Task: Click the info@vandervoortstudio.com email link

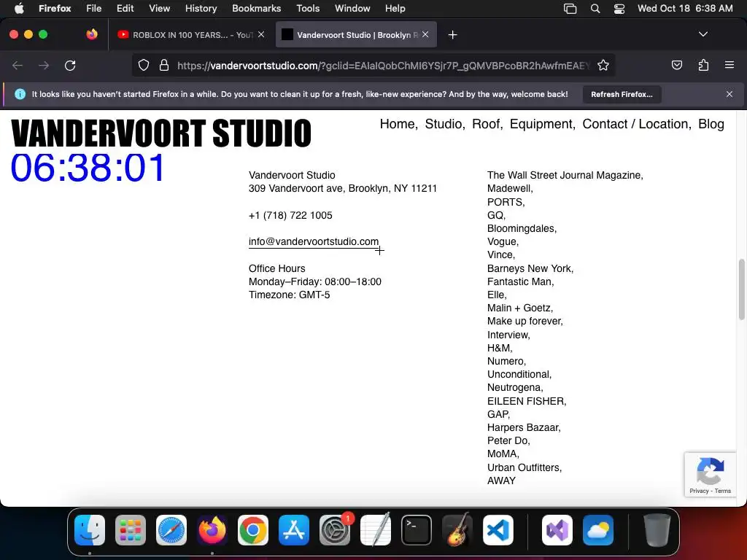Action: pyautogui.click(x=314, y=241)
